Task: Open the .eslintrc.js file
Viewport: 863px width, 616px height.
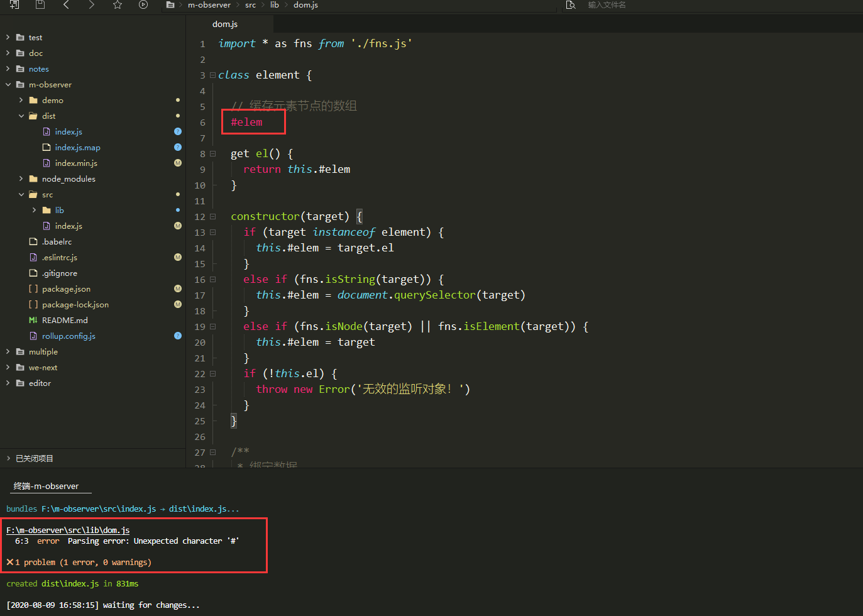Action: point(60,257)
